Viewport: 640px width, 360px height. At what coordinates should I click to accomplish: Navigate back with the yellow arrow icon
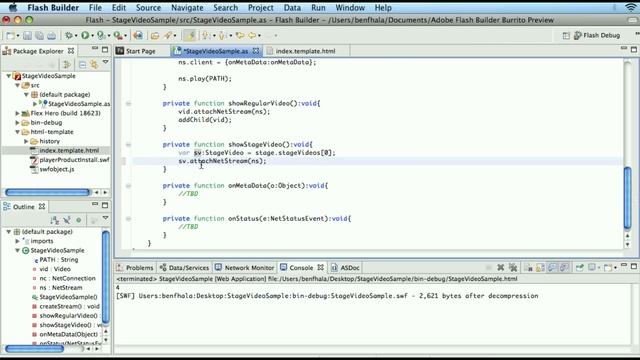[x=240, y=36]
